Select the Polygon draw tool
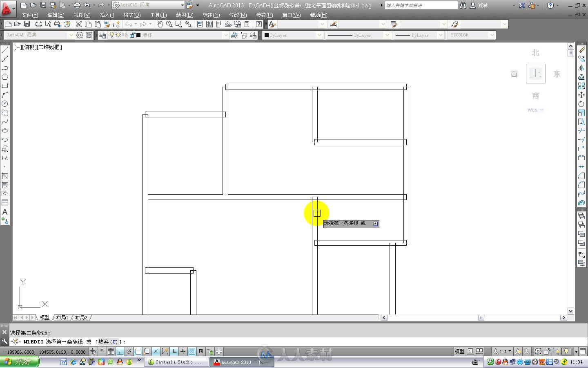Viewport: 588px width, 368px height. (x=5, y=77)
